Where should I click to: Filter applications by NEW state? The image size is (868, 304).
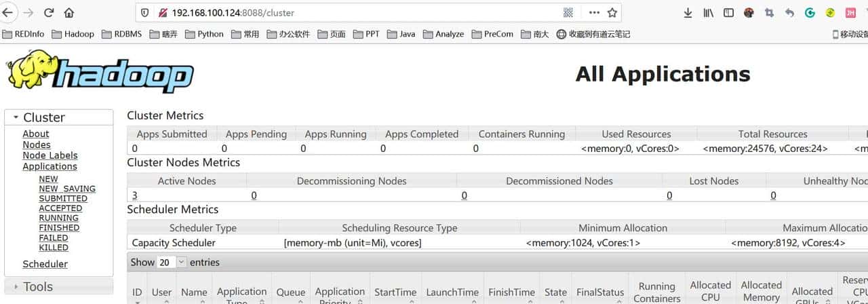tap(48, 179)
